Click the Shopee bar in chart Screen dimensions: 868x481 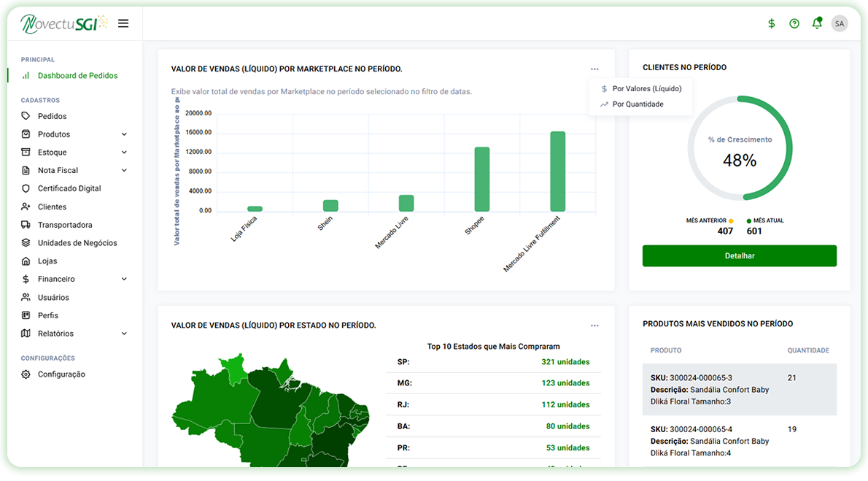482,180
